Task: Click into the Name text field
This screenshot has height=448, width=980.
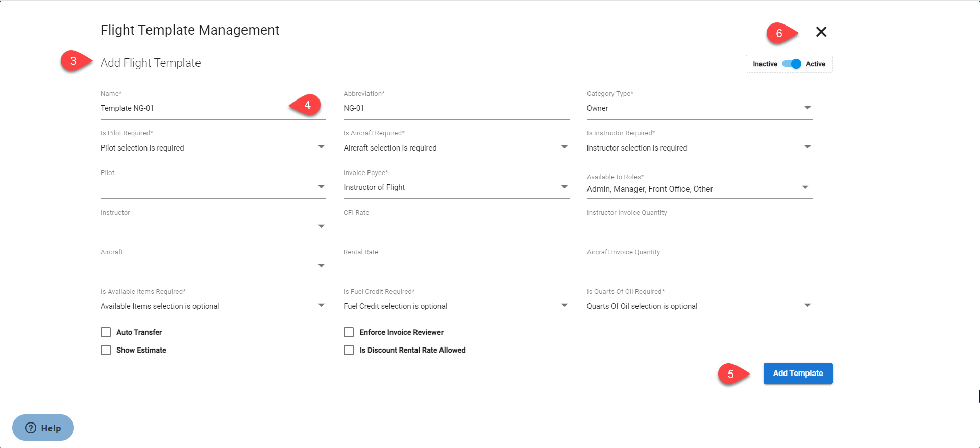Action: pyautogui.click(x=194, y=108)
